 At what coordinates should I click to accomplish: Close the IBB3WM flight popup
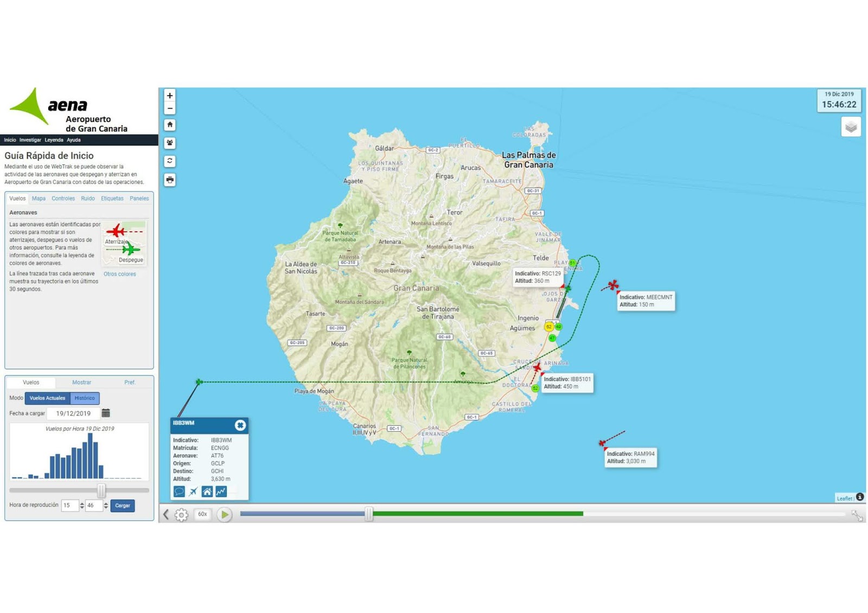(240, 425)
